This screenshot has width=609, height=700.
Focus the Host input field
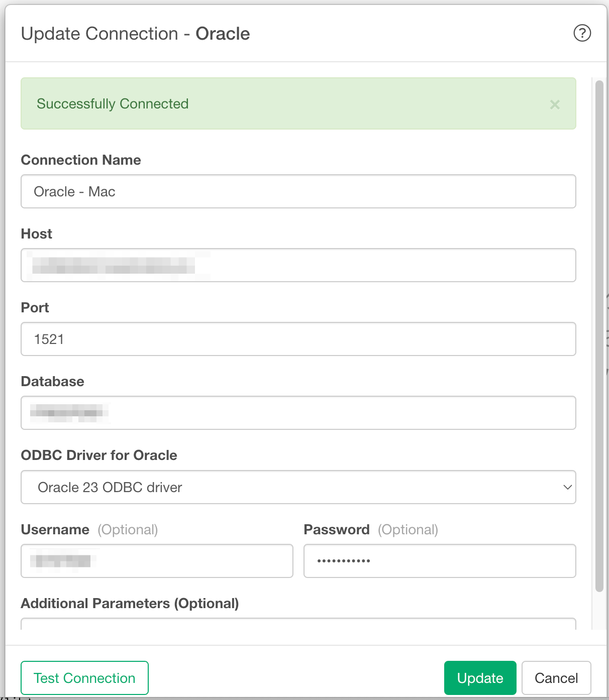(x=298, y=265)
